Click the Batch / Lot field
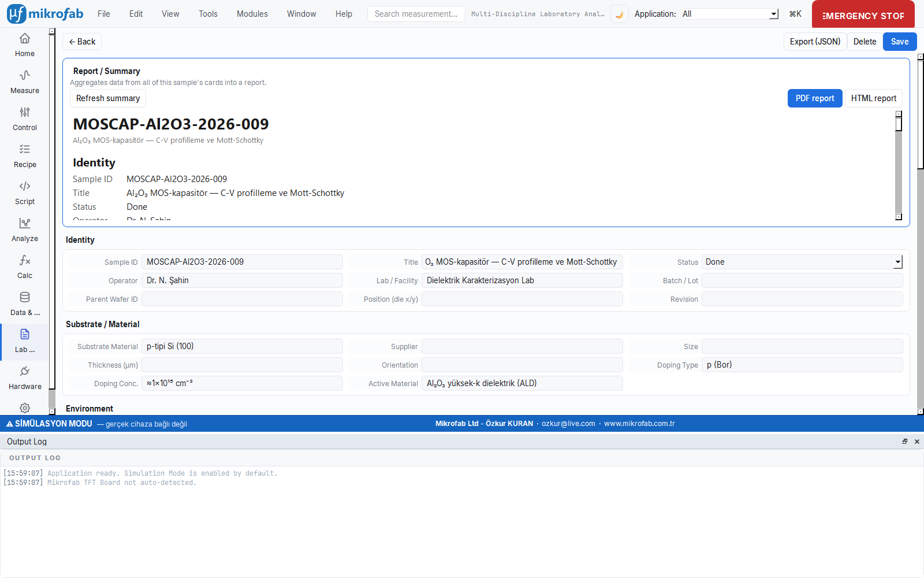The image size is (924, 578). point(802,280)
